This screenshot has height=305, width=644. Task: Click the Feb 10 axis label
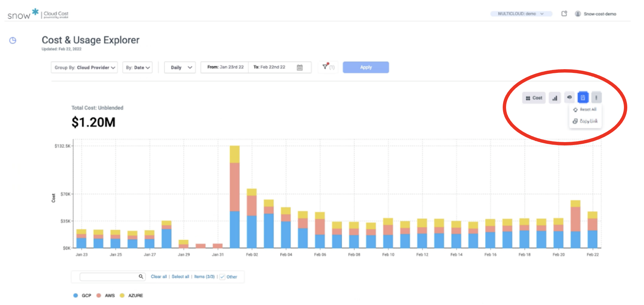[388, 255]
